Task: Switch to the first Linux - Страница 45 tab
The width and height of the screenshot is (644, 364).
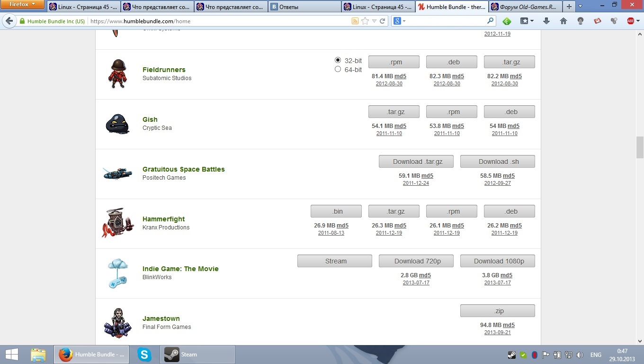Action: (x=84, y=7)
